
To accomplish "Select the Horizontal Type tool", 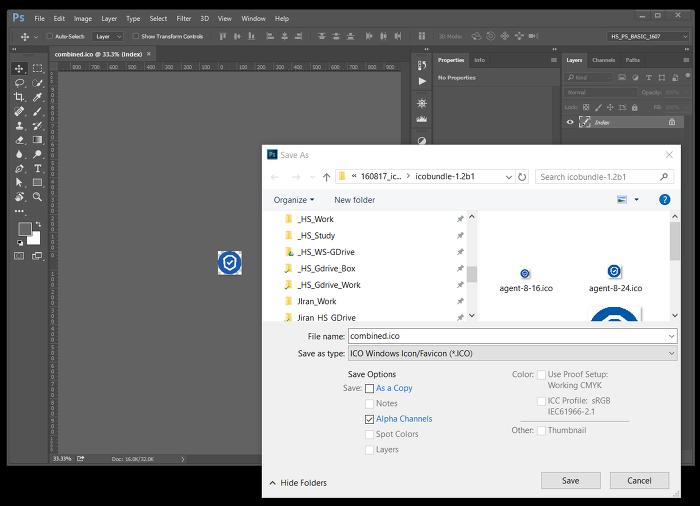I will (37, 168).
